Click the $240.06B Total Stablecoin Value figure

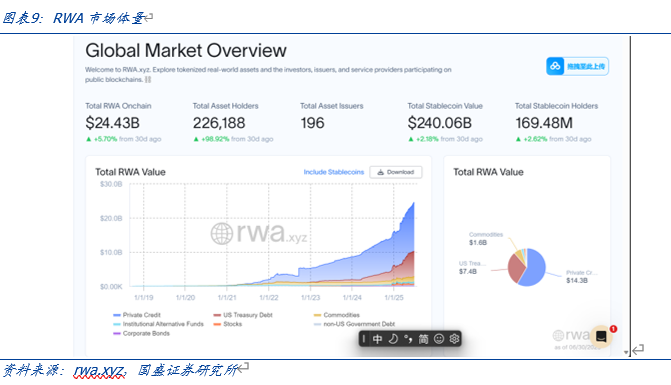point(439,123)
